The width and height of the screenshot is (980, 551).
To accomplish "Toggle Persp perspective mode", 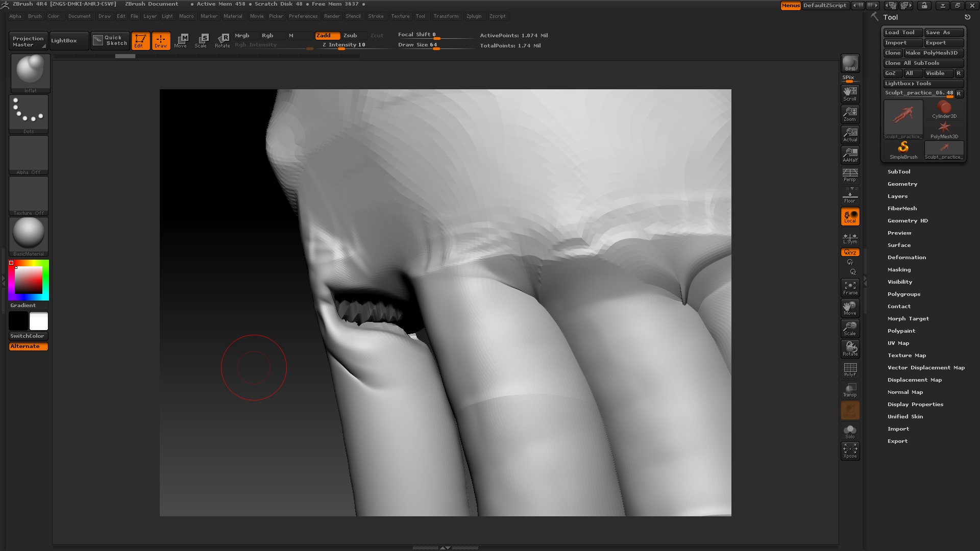I will pyautogui.click(x=850, y=175).
